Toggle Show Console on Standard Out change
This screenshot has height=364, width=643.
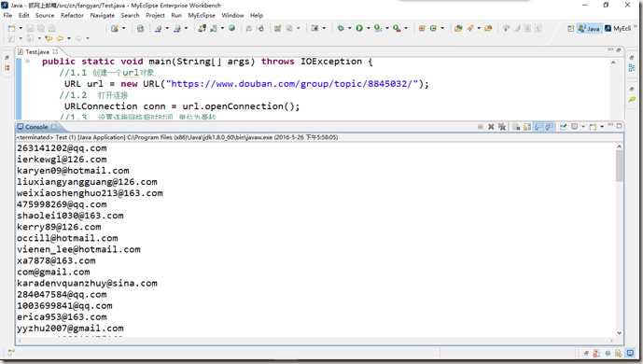(538, 127)
